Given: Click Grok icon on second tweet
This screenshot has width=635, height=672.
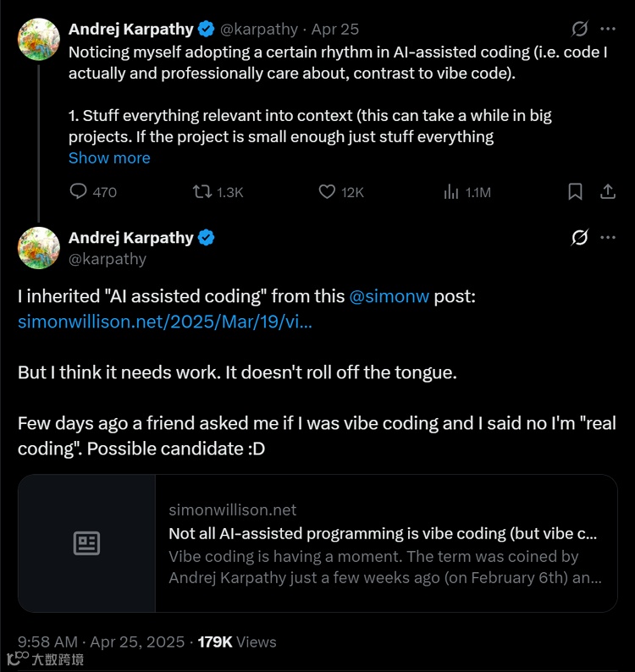Looking at the screenshot, I should (x=580, y=238).
